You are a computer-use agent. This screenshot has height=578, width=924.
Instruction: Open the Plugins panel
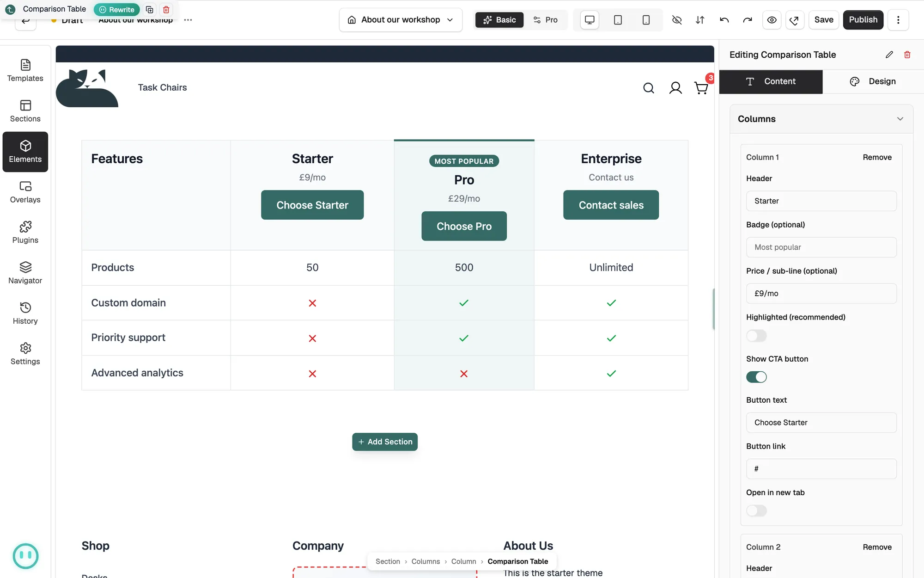coord(25,233)
